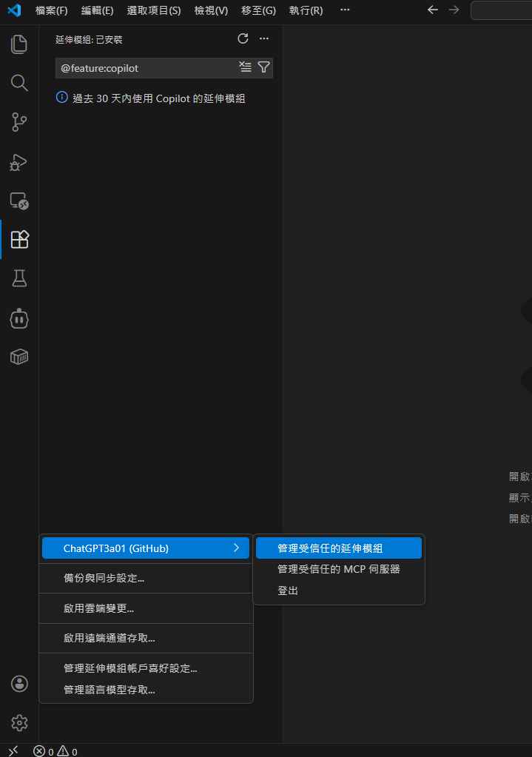Click the VS Code logo icon
532x757 pixels.
(14, 10)
